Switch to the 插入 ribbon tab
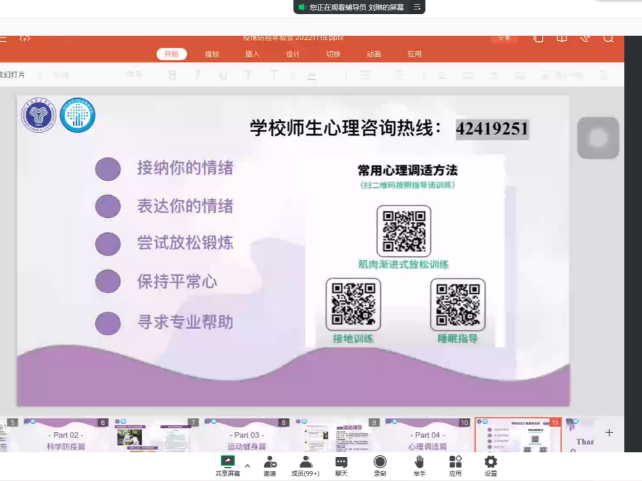Image resolution: width=642 pixels, height=481 pixels. pos(252,54)
